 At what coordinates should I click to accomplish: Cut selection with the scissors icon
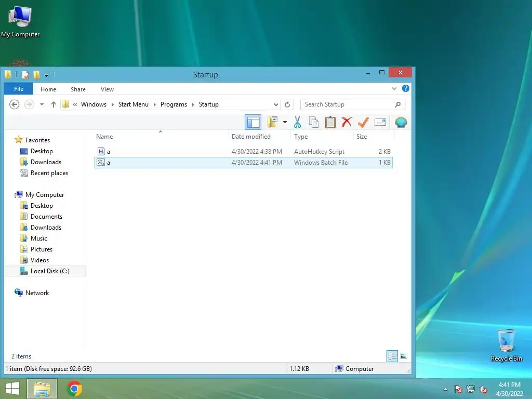pos(298,122)
